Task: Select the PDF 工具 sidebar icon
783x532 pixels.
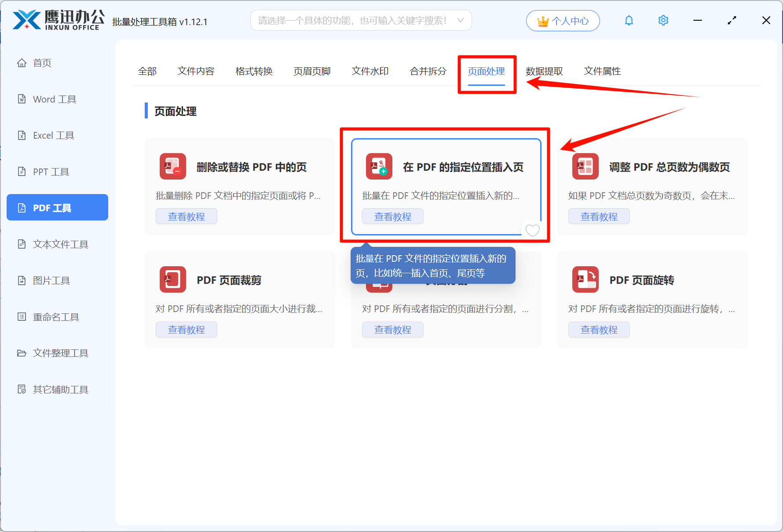Action: click(57, 207)
